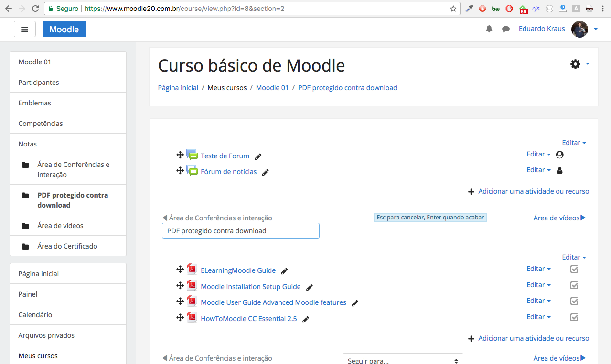
Task: Click forum icon beside Fórum de notícias
Action: (192, 170)
